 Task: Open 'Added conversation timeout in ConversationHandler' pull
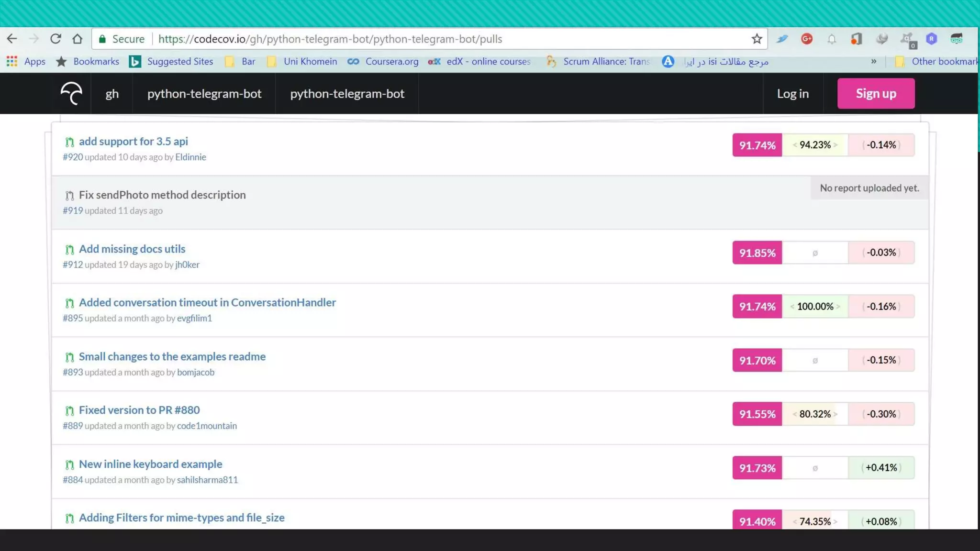click(207, 302)
